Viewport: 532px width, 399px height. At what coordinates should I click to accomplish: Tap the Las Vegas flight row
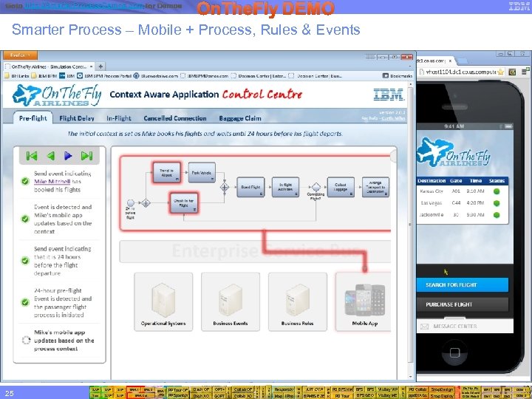(463, 203)
